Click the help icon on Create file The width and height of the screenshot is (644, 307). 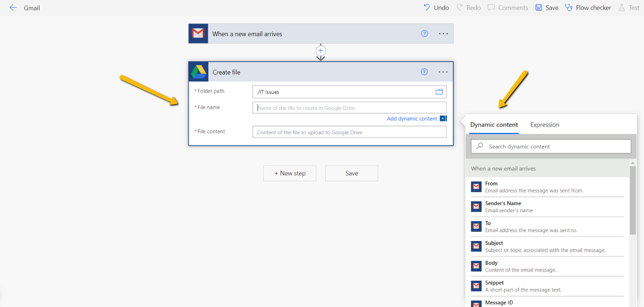click(424, 72)
